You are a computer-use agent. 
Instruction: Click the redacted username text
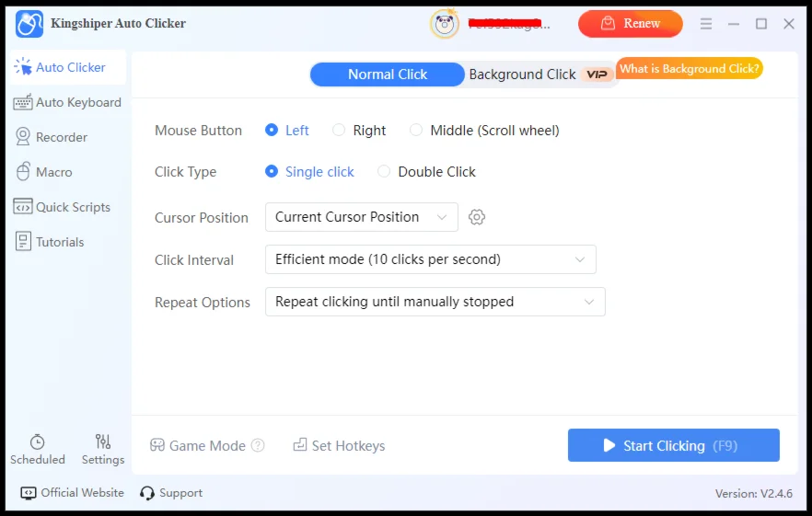(508, 24)
